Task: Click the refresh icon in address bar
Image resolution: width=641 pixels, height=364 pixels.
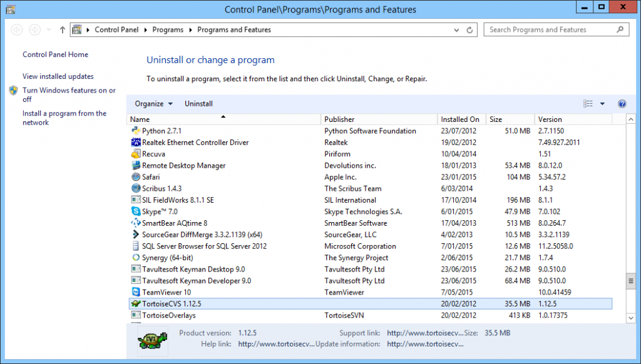Action: (x=469, y=30)
